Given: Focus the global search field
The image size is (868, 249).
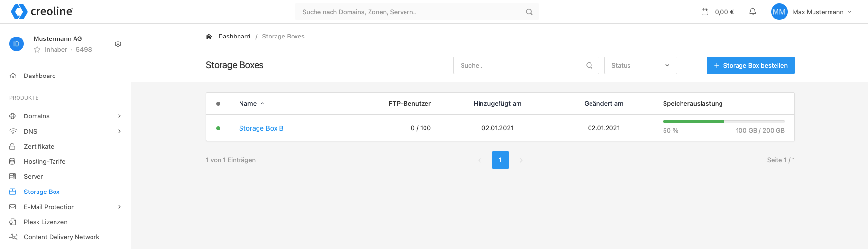Looking at the screenshot, I should pyautogui.click(x=417, y=12).
